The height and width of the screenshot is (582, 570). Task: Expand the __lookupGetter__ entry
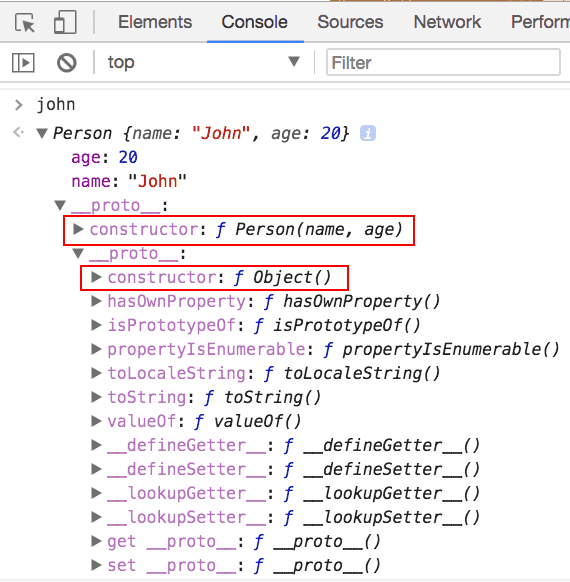(x=96, y=493)
